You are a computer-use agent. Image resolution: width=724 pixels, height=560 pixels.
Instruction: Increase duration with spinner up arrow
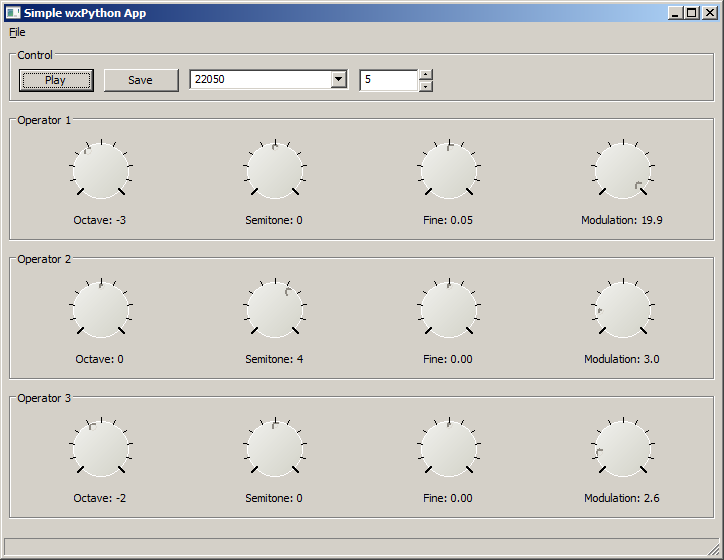click(426, 74)
